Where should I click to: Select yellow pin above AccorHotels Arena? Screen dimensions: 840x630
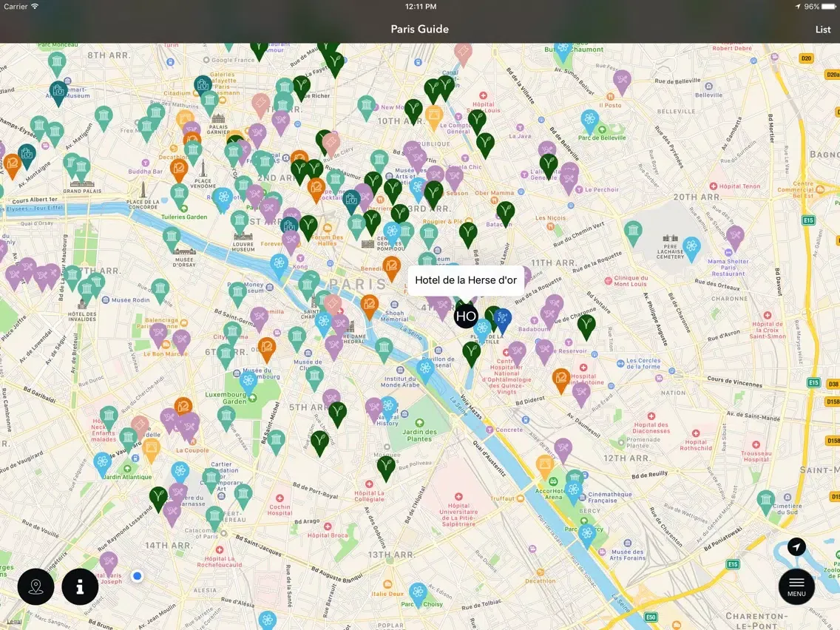545,465
